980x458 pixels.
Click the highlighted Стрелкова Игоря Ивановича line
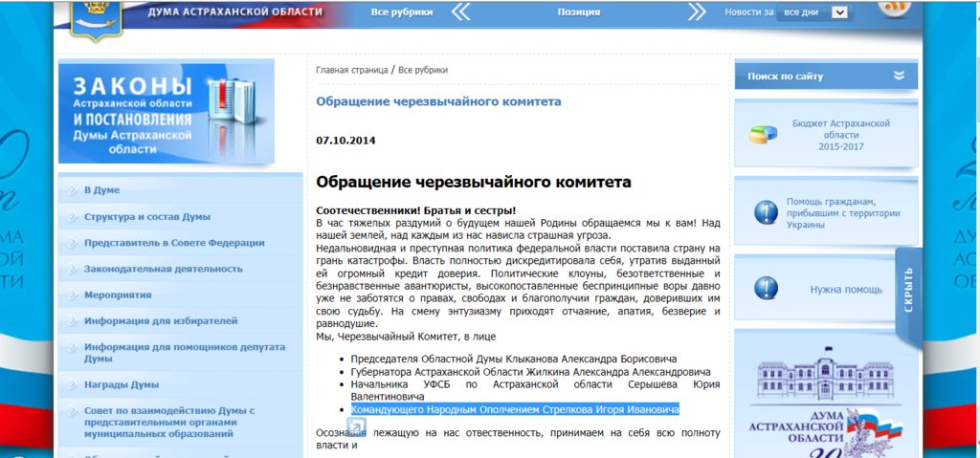pos(515,410)
